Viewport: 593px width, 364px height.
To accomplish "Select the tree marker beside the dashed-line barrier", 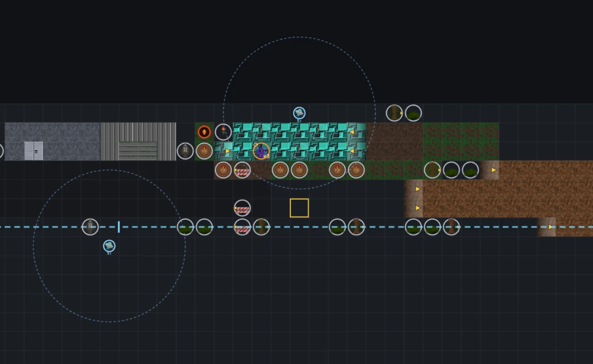I will tap(261, 227).
